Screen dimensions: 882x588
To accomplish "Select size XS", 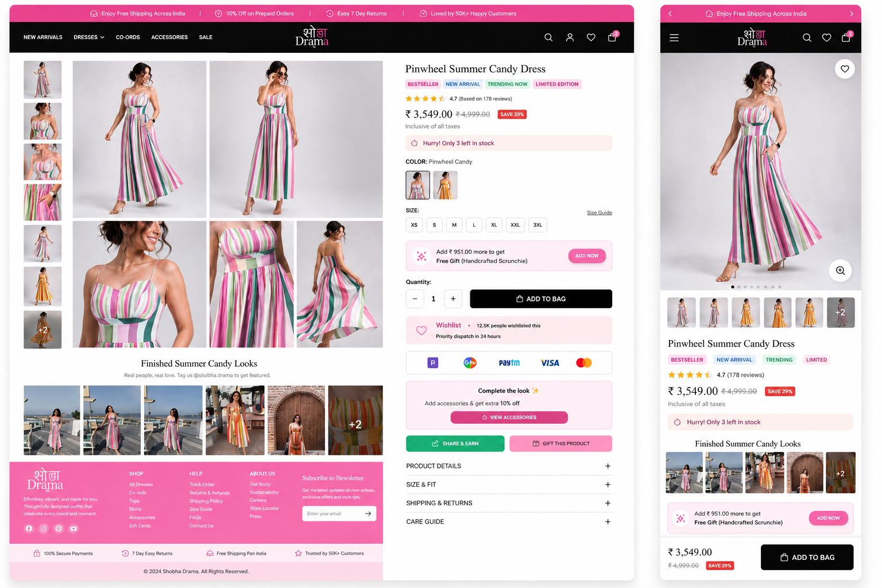I will click(414, 225).
